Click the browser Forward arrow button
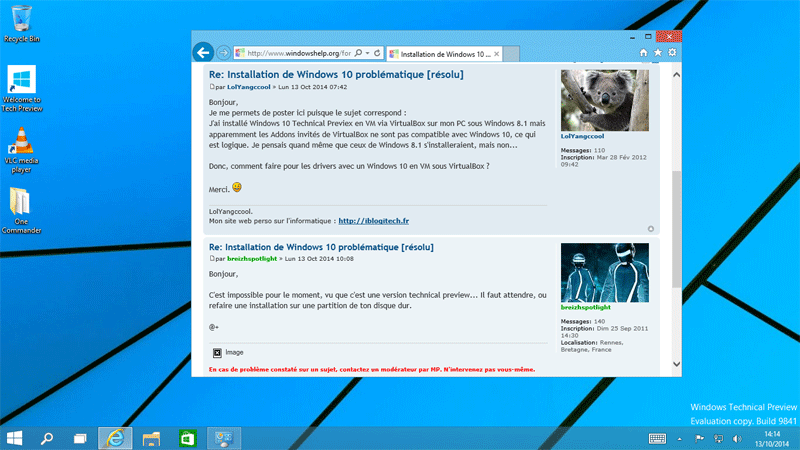The width and height of the screenshot is (800, 450). (224, 52)
